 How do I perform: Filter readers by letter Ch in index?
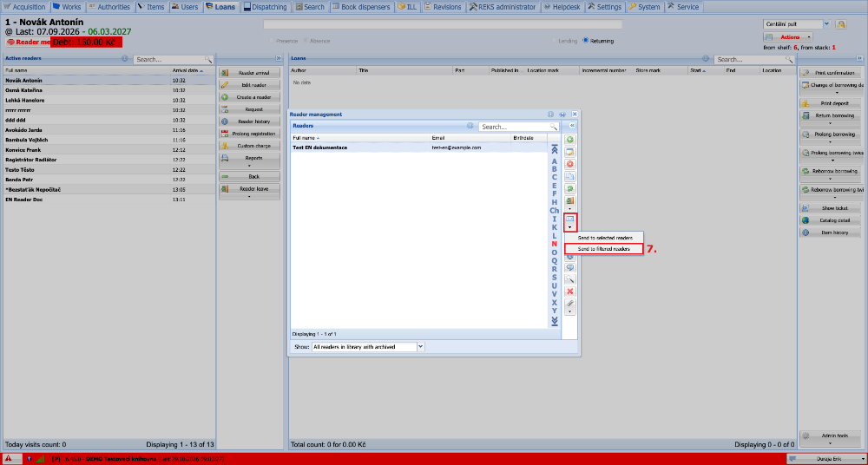[x=554, y=210]
